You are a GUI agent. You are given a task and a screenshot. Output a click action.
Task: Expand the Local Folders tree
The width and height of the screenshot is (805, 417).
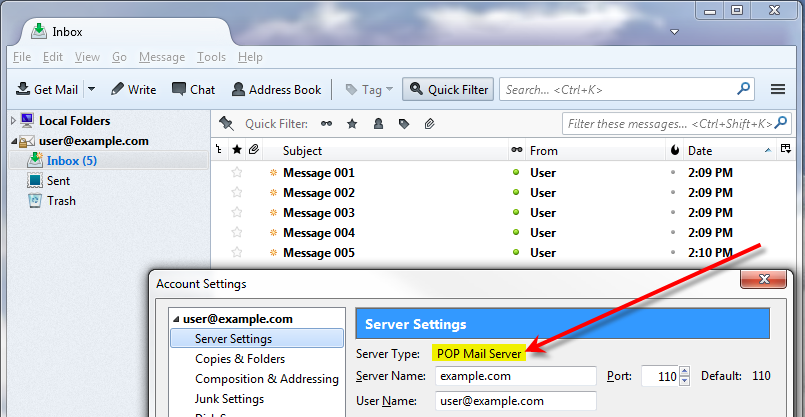click(13, 121)
